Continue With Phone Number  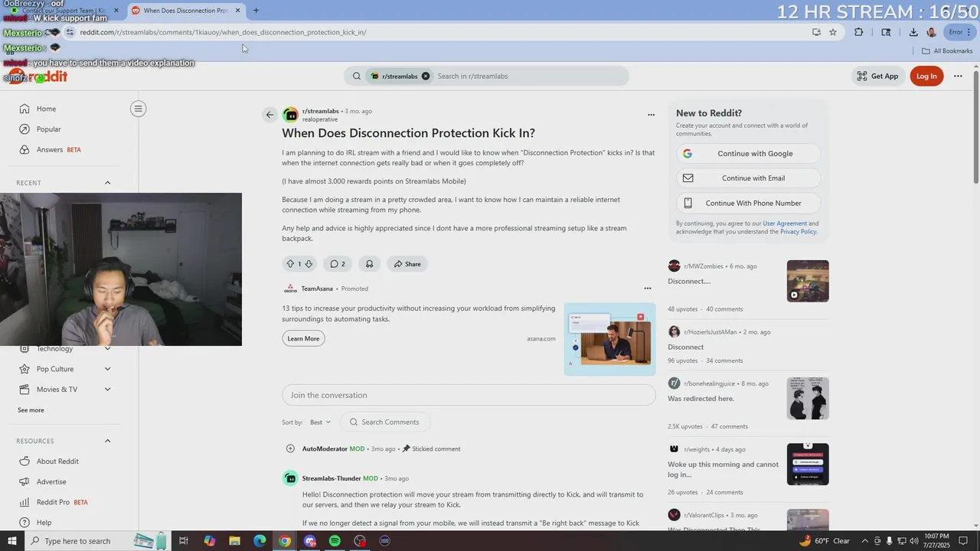pos(748,203)
